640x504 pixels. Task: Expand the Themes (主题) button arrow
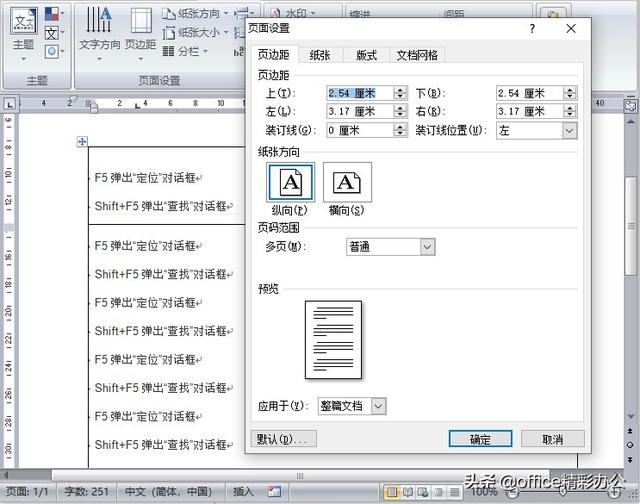pyautogui.click(x=23, y=59)
